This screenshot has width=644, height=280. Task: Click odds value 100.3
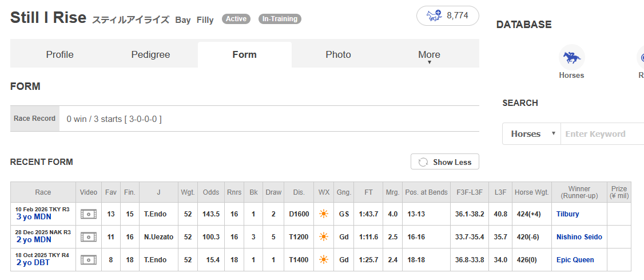tap(211, 237)
